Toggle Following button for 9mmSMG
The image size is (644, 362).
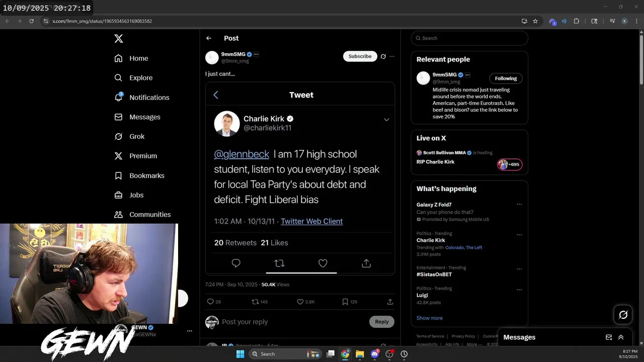pyautogui.click(x=506, y=78)
